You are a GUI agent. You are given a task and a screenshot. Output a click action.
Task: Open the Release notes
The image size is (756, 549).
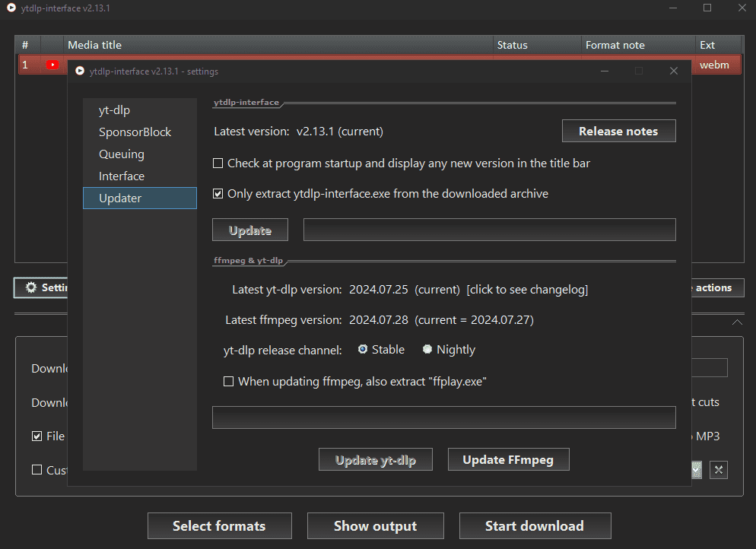click(618, 131)
